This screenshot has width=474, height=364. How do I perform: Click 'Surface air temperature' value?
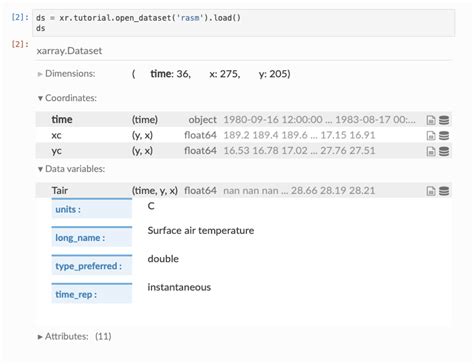(201, 230)
